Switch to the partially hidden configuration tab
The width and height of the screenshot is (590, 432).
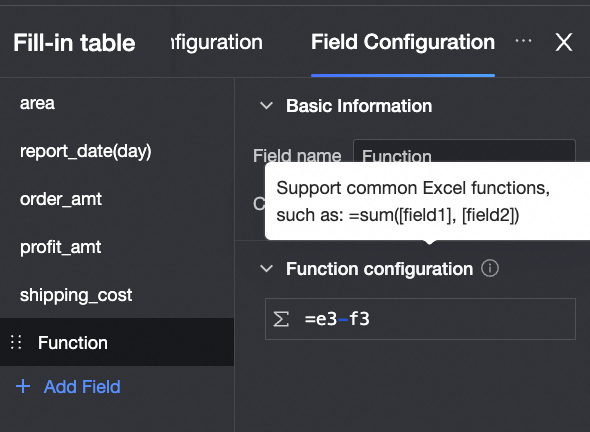click(217, 42)
